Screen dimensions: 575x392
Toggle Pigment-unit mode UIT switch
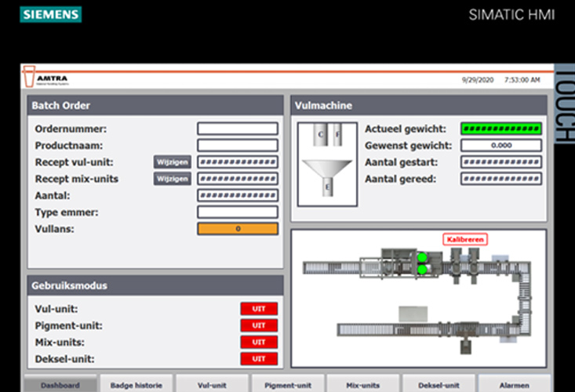259,325
